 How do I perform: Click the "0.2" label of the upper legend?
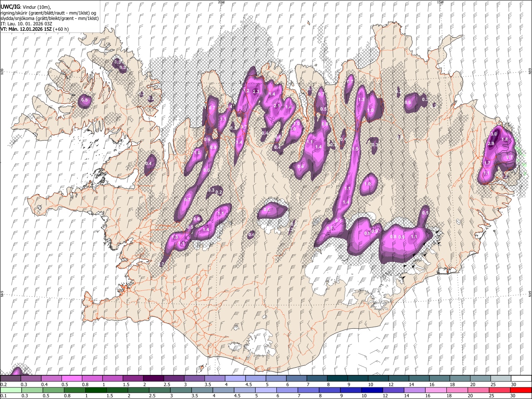[x=3, y=384]
